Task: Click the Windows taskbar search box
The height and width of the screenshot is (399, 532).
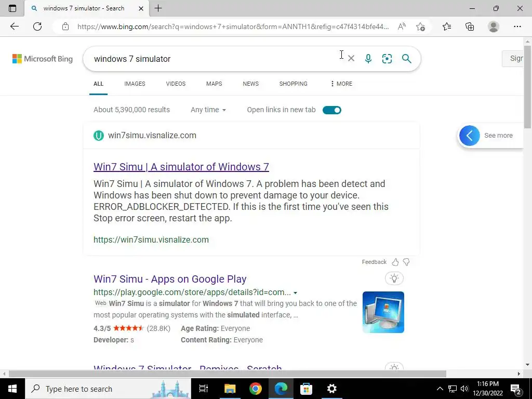Action: pyautogui.click(x=108, y=389)
